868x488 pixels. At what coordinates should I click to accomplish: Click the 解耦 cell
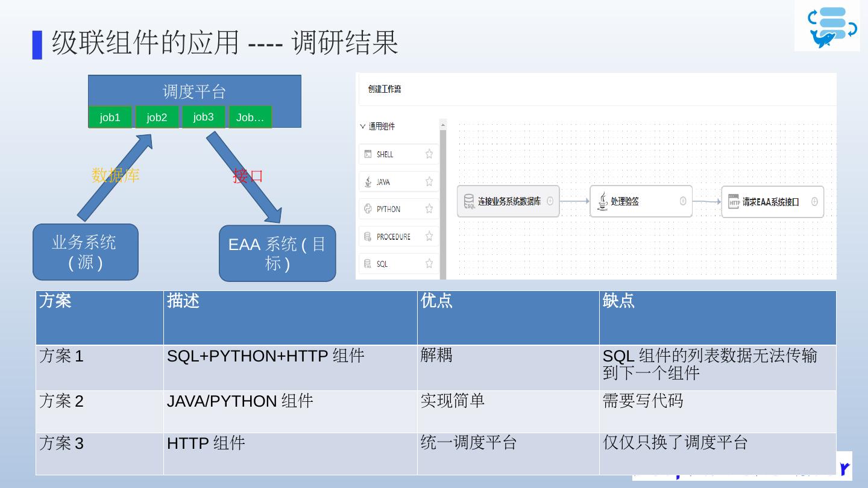point(508,368)
